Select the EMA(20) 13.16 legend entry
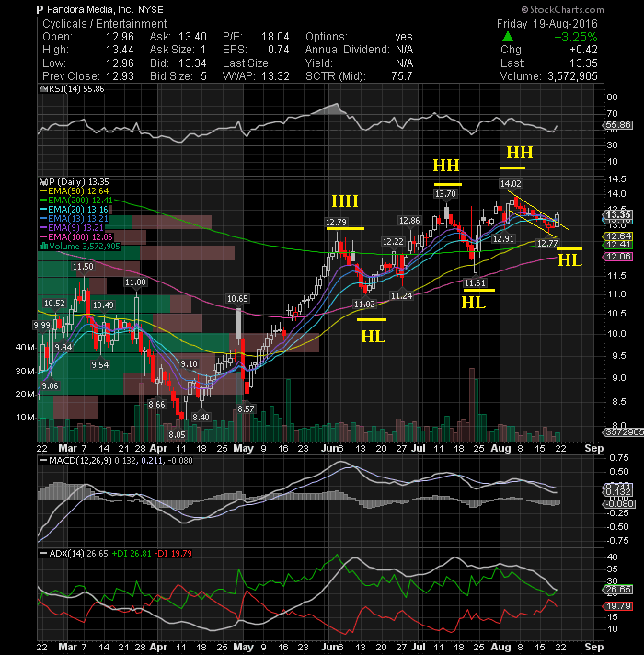644x655 pixels. point(74,209)
